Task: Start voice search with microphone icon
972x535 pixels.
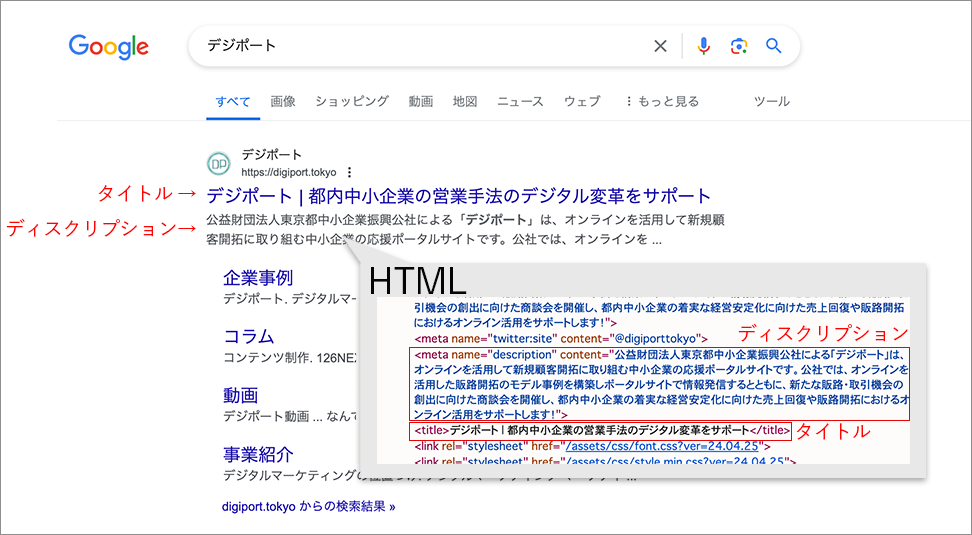Action: click(x=703, y=46)
